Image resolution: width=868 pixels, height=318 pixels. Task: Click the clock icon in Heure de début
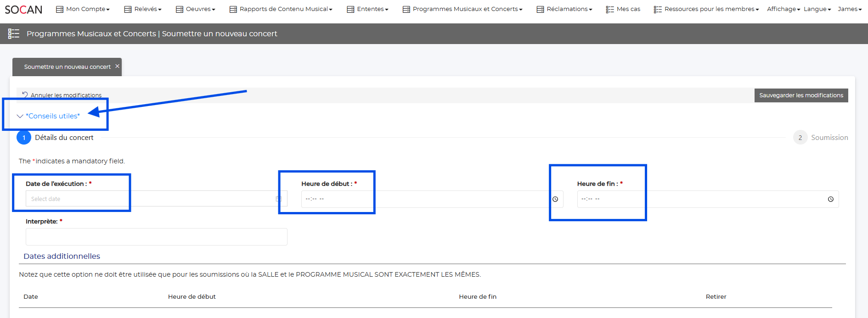pyautogui.click(x=555, y=199)
